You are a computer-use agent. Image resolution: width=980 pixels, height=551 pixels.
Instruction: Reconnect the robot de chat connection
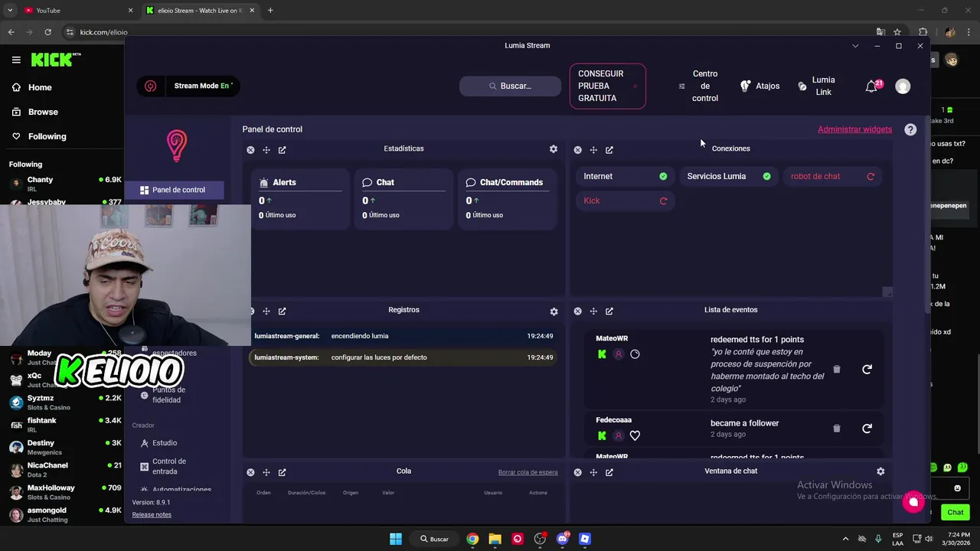pos(871,177)
